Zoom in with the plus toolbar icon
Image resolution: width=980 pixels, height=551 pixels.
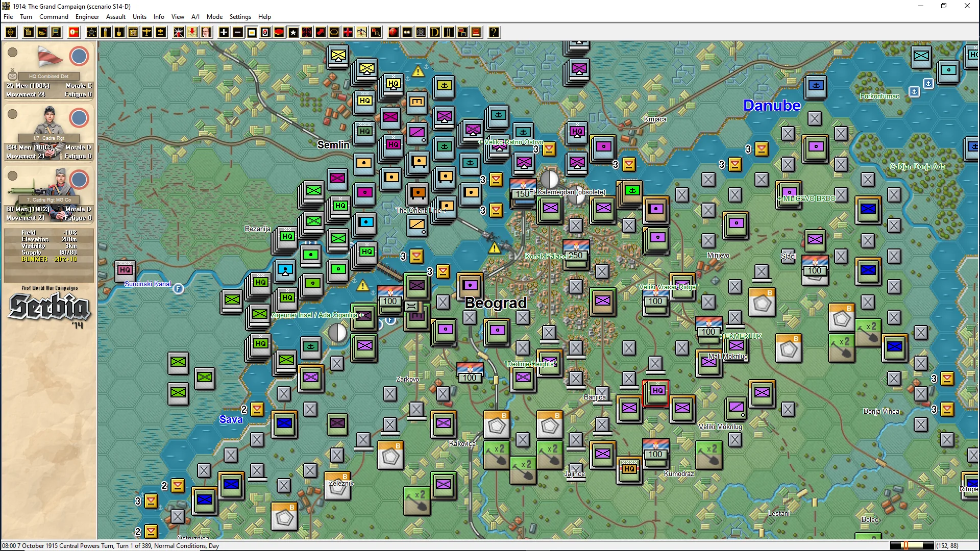coord(224,33)
